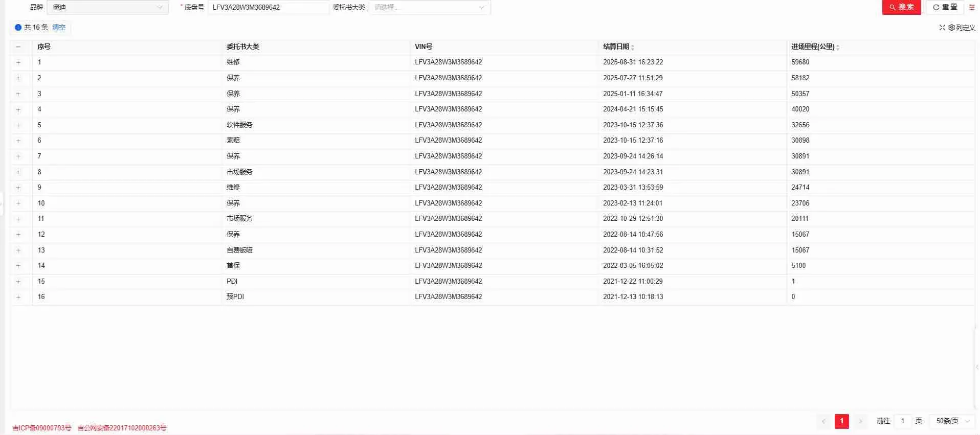
Task: Expand row 14 首保 details
Action: tap(18, 266)
